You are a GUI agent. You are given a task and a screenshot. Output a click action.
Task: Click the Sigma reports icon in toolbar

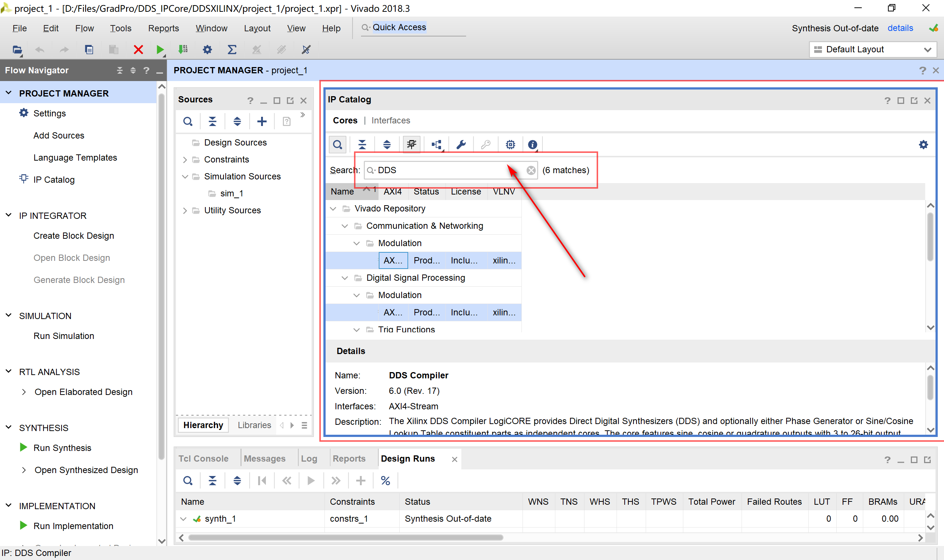[x=232, y=49]
